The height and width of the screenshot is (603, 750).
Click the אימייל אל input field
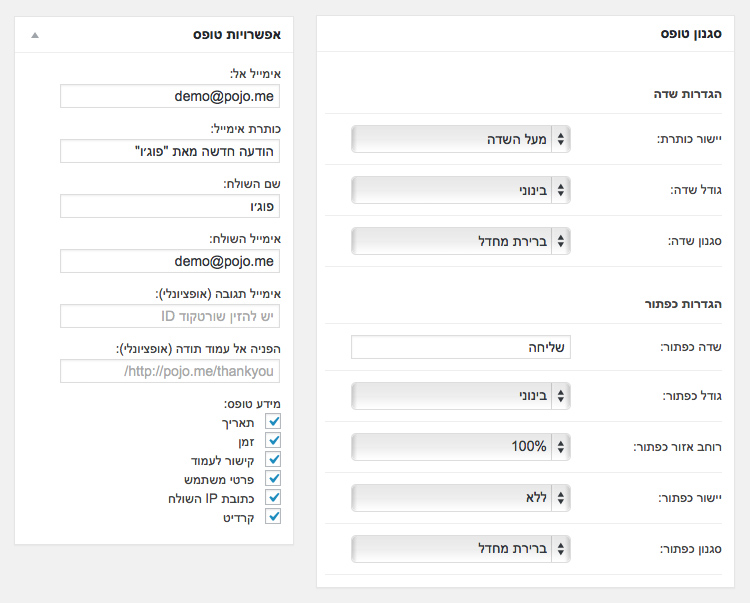170,96
